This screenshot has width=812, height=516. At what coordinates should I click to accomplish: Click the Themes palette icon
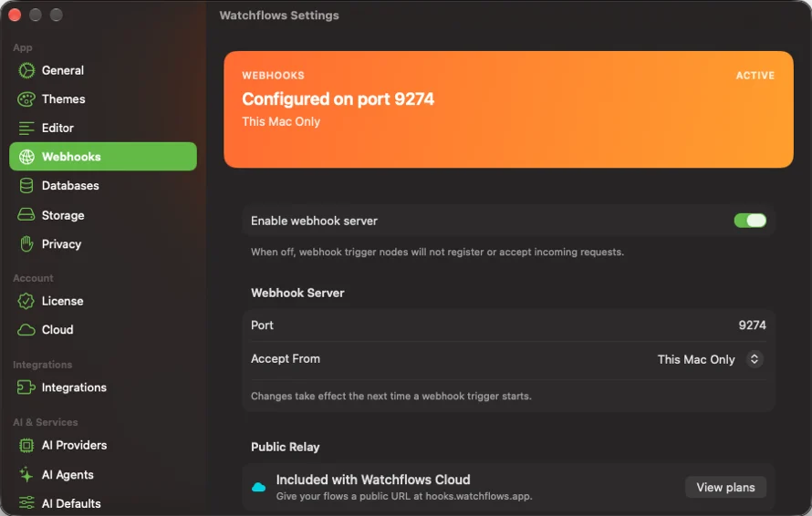pyautogui.click(x=26, y=98)
